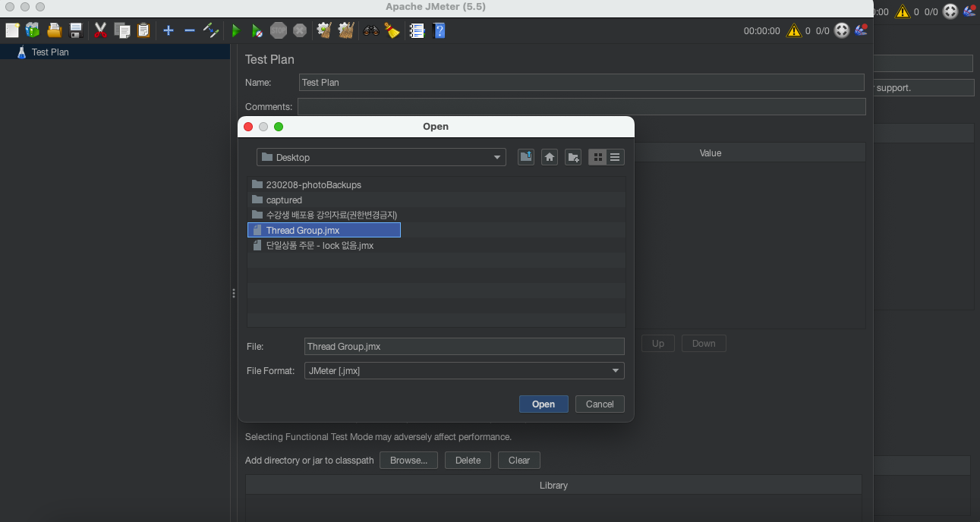The image size is (980, 522).
Task: Click the Value column header
Action: (x=711, y=153)
